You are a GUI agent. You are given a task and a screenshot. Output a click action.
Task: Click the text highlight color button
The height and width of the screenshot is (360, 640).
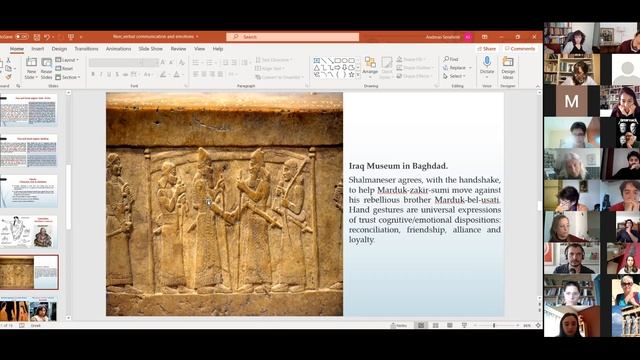point(164,74)
